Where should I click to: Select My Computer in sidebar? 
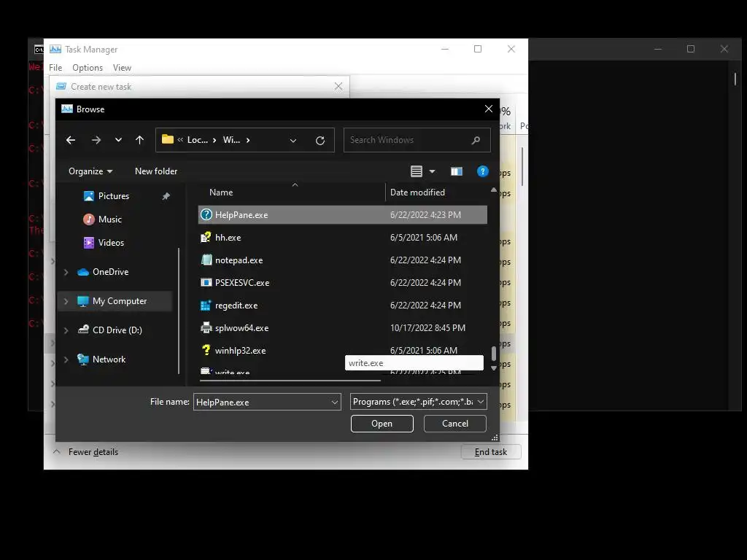click(x=120, y=301)
